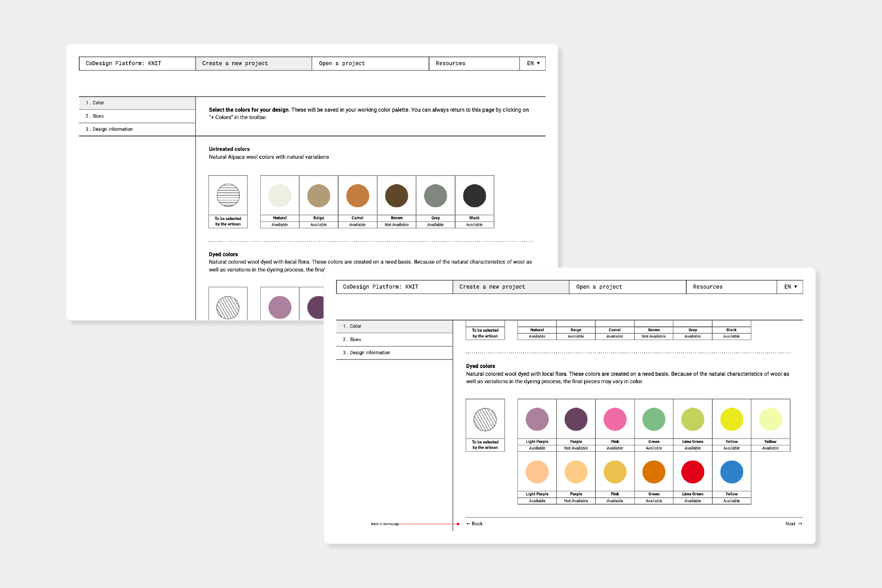Choose the pale yellow dyed color circle
The width and height of the screenshot is (882, 588).
pyautogui.click(x=770, y=419)
